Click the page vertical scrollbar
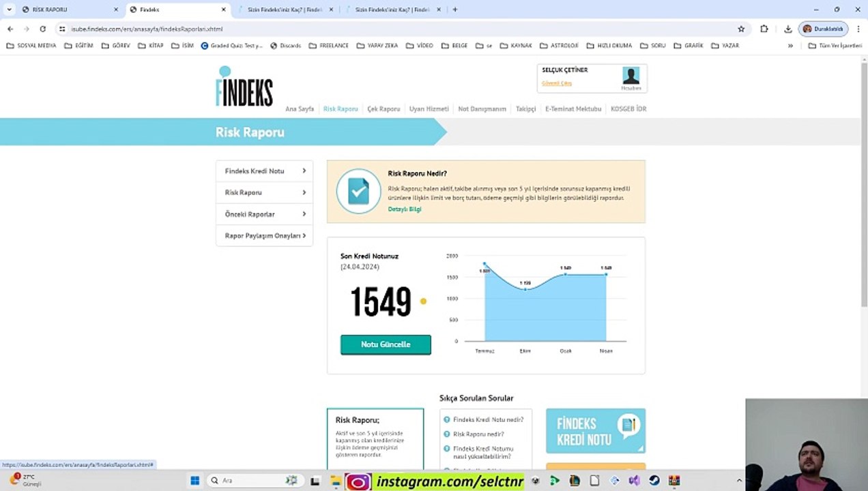 (x=864, y=184)
